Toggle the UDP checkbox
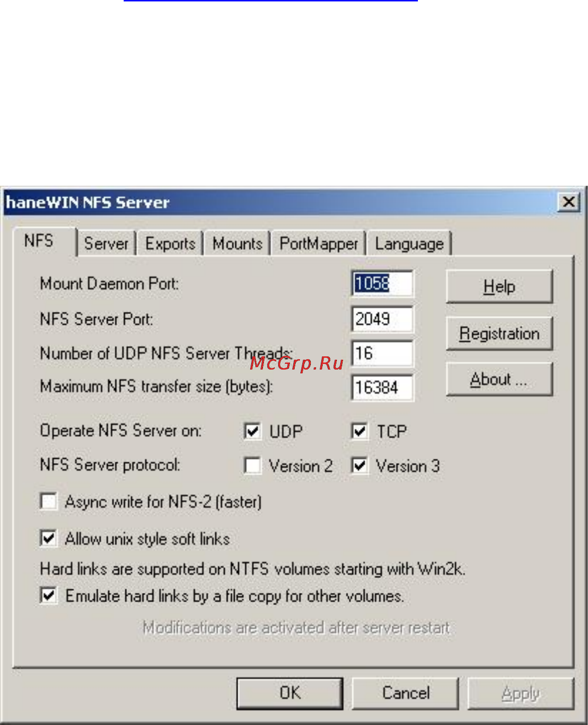Screen dimensions: 588x725 click(253, 431)
